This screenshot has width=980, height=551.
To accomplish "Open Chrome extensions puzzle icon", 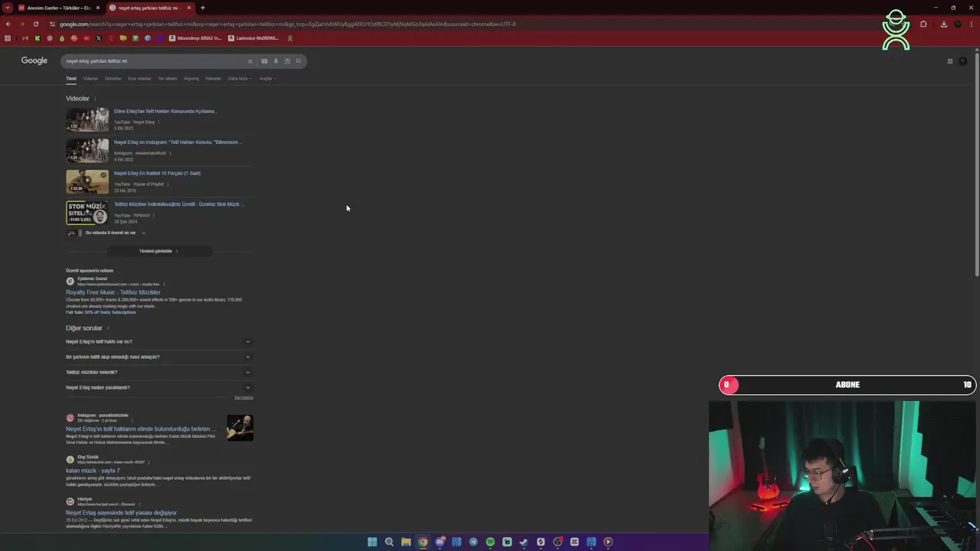I will 923,24.
